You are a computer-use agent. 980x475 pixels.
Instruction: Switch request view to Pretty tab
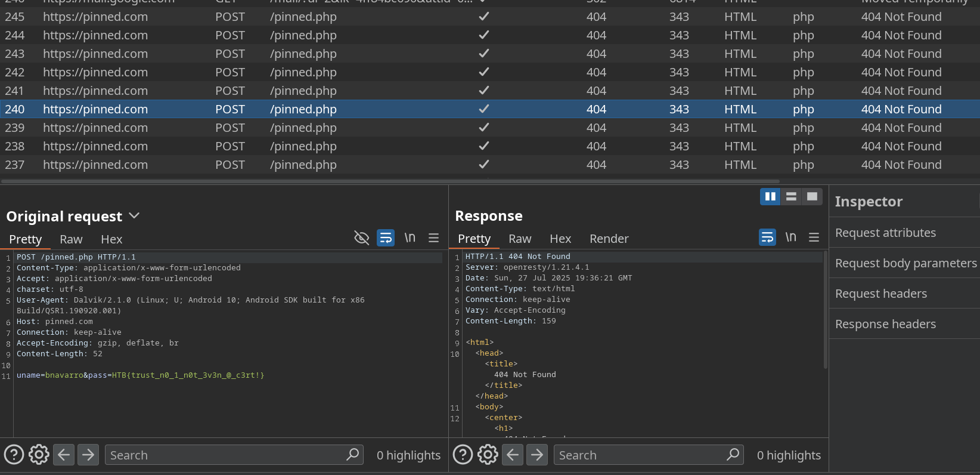(x=26, y=239)
